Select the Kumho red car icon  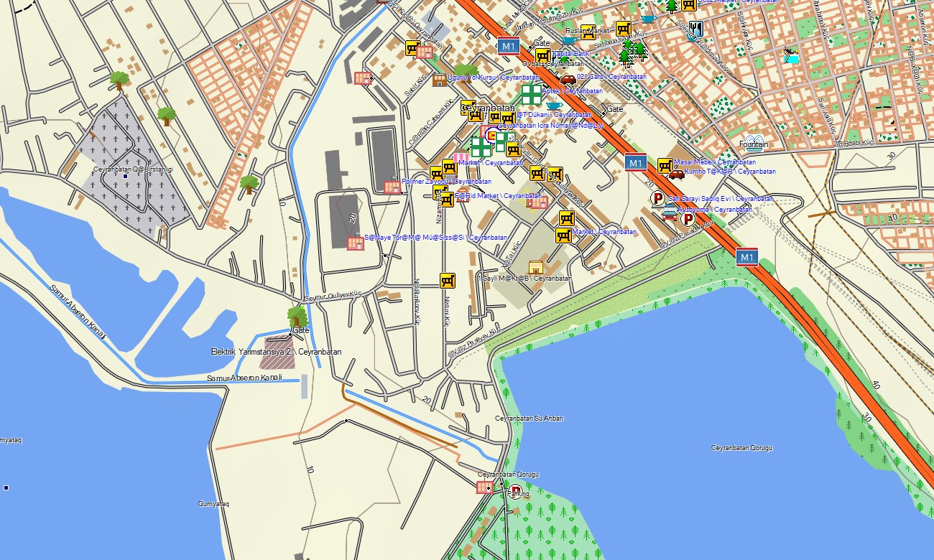(x=676, y=174)
